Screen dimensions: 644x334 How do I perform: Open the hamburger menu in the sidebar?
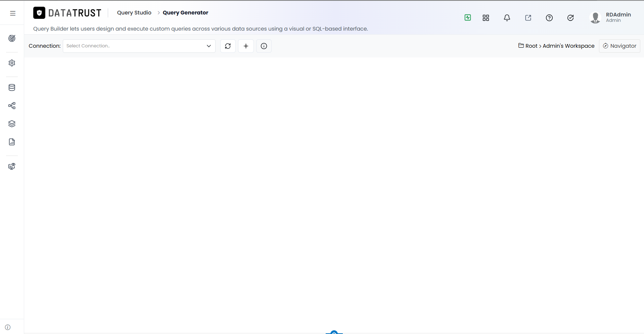click(13, 13)
